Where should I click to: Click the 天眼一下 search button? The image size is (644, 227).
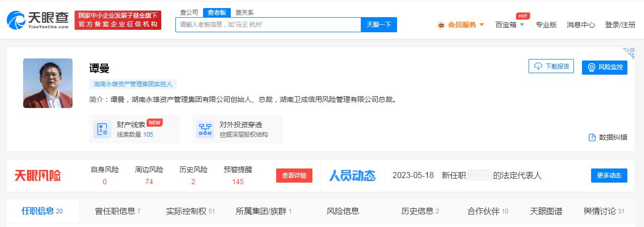[379, 25]
